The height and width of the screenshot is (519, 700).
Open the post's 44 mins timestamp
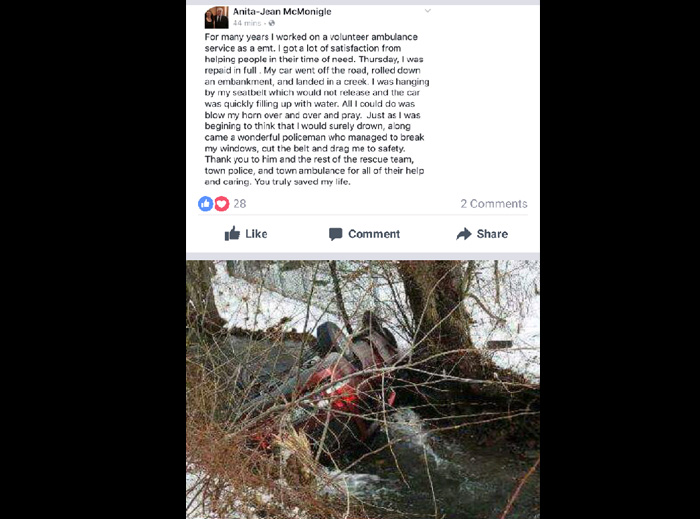pyautogui.click(x=247, y=23)
